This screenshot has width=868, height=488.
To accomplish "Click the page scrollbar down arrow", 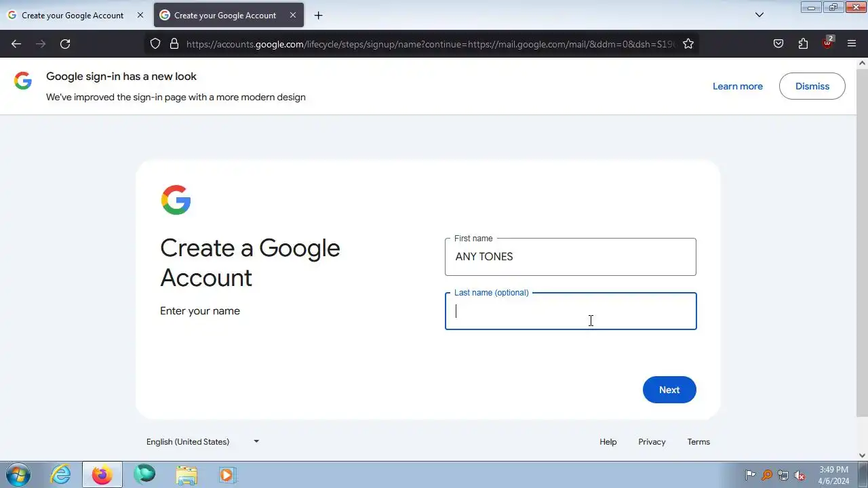I will click(863, 455).
